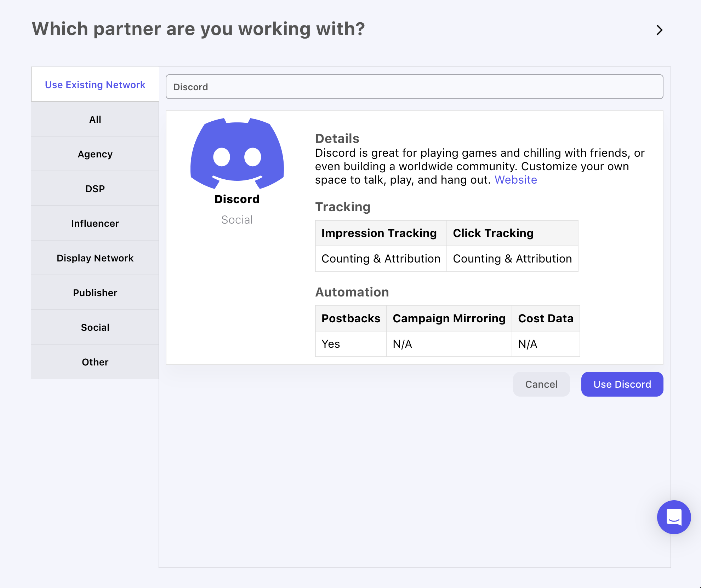Click the right chevron arrow at top
Image resolution: width=701 pixels, height=588 pixels.
coord(659,30)
